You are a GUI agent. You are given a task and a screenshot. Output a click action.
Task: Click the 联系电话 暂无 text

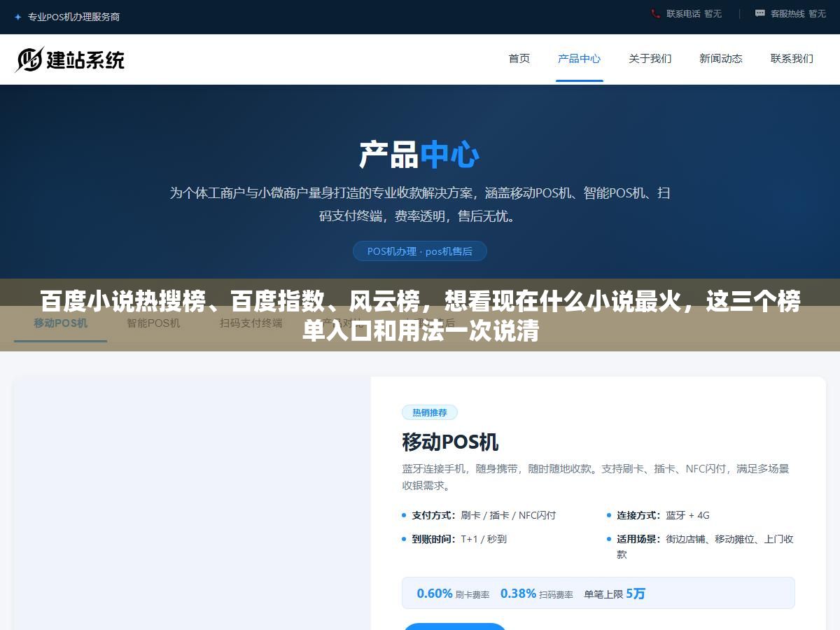(694, 13)
